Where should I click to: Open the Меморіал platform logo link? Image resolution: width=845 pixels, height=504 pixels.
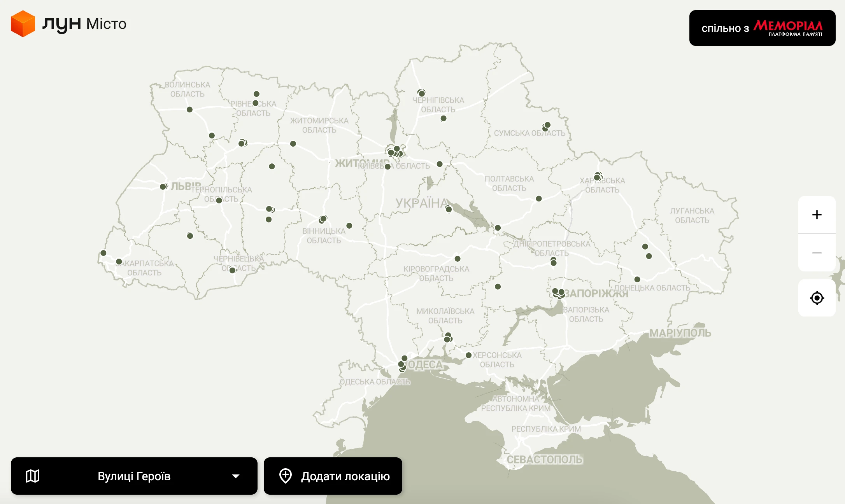pyautogui.click(x=788, y=28)
